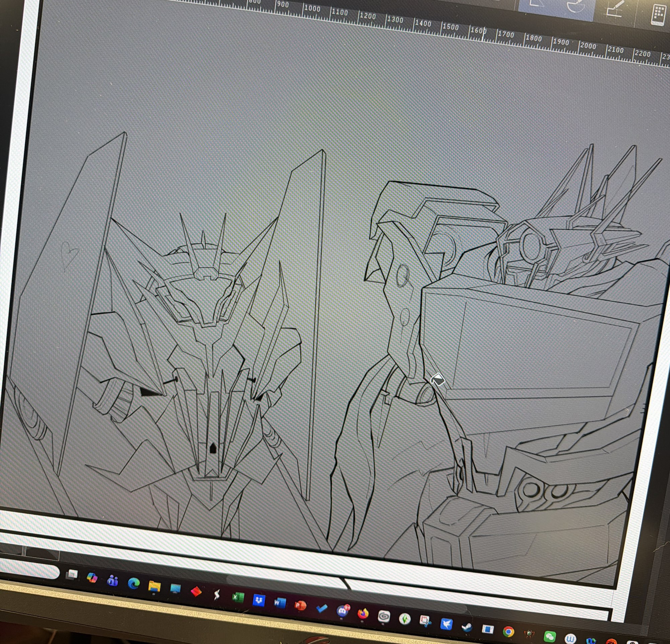Image resolution: width=670 pixels, height=644 pixels.
Task: Open PowerPoint from the taskbar
Action: (300, 606)
